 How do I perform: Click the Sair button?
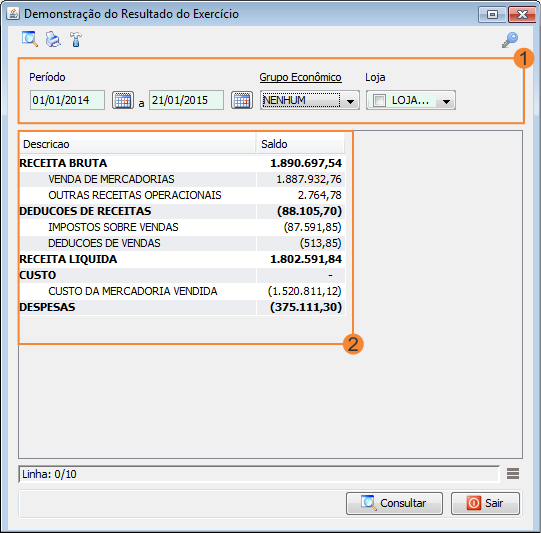coord(485,503)
